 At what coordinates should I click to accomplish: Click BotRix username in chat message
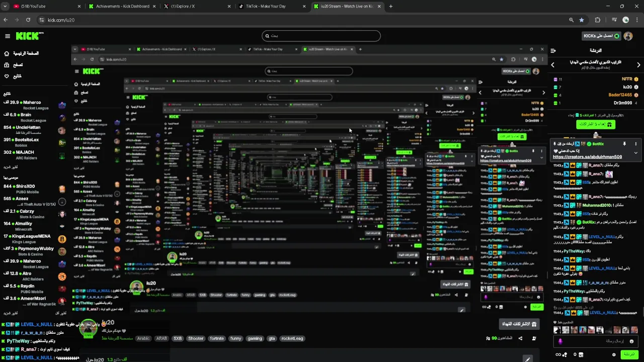coord(588,222)
